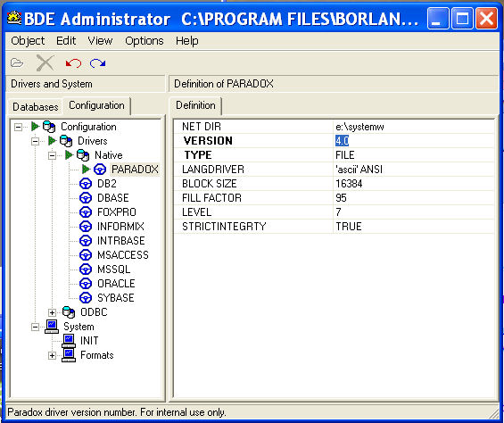Click the Native node database icon
Image resolution: width=504 pixels, height=423 pixels.
(x=83, y=155)
